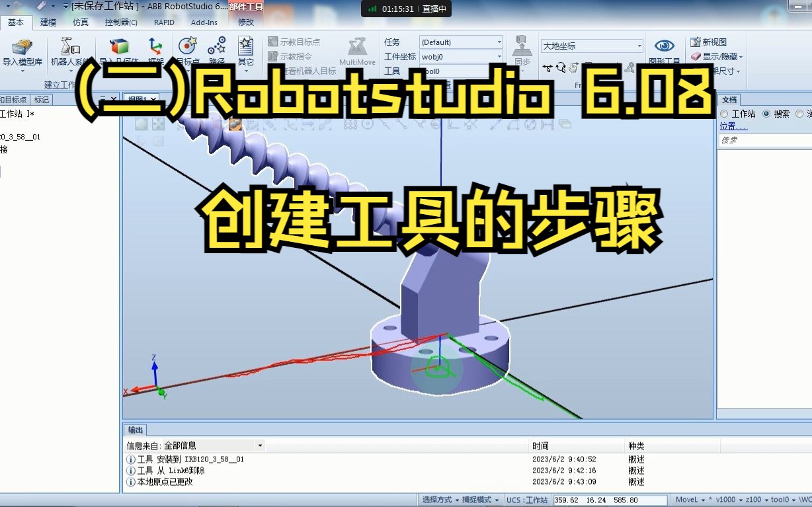Open the 大地坐标 reference coordinate dropdown
This screenshot has width=812, height=507.
(640, 45)
